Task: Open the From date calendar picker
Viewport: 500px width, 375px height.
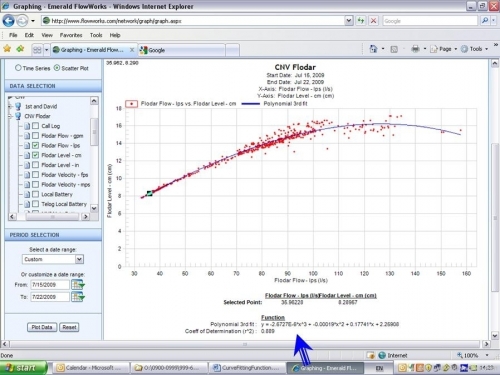Action: click(78, 284)
